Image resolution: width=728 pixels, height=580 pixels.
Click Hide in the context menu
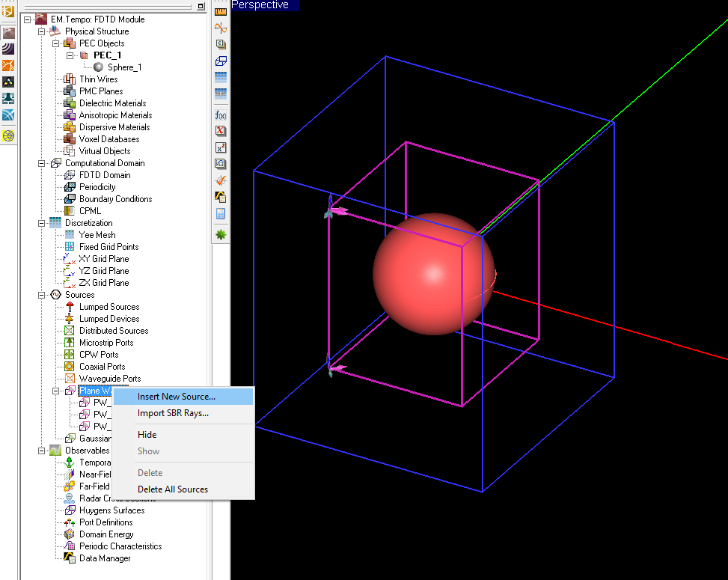[147, 435]
